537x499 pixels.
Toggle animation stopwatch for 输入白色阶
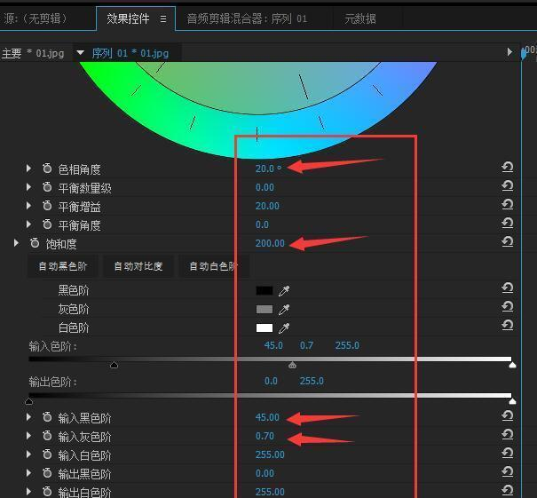click(47, 454)
